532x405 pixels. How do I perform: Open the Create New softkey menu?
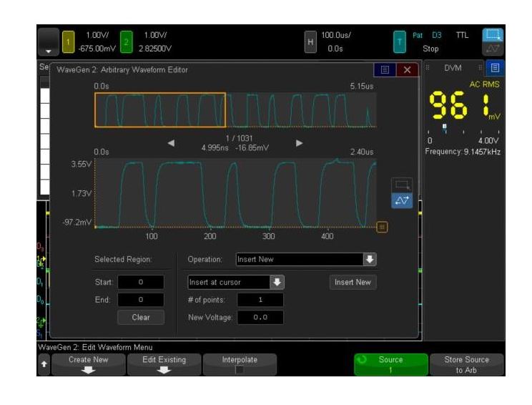point(88,364)
